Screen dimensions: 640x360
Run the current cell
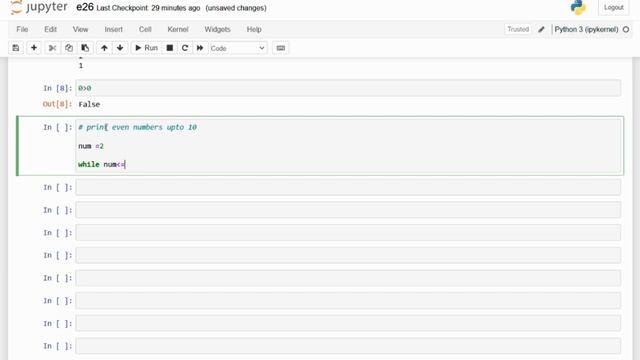[146, 48]
